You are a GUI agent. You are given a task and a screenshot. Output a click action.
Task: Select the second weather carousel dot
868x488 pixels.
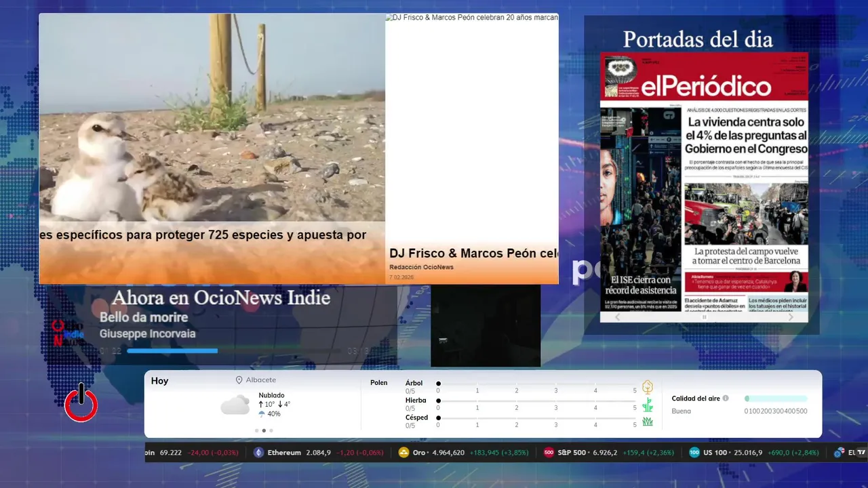pos(264,430)
